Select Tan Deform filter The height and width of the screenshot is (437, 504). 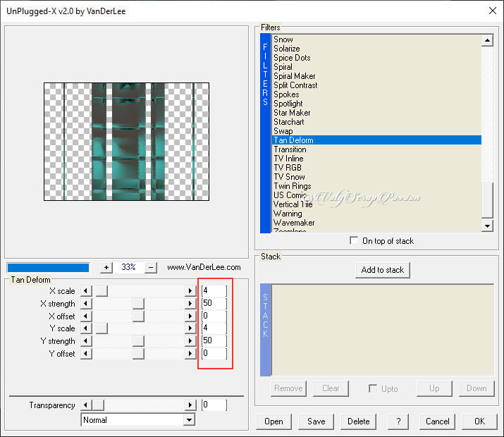[x=376, y=140]
